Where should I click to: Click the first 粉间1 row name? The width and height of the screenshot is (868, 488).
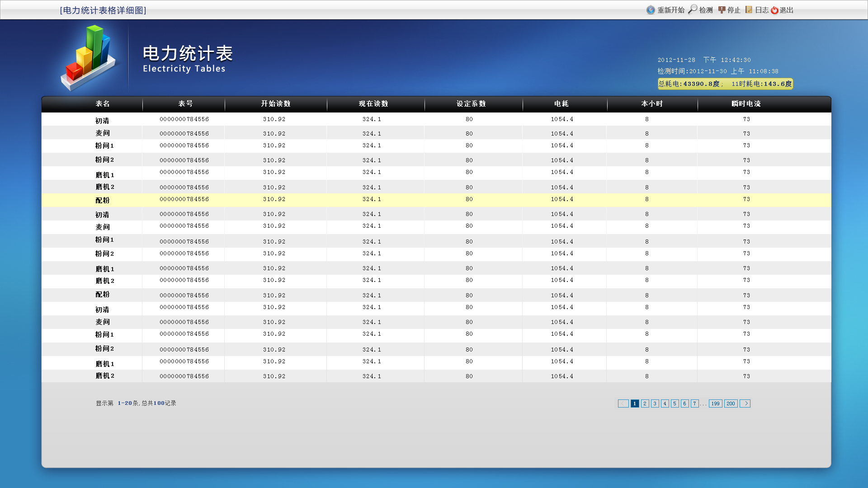[104, 145]
